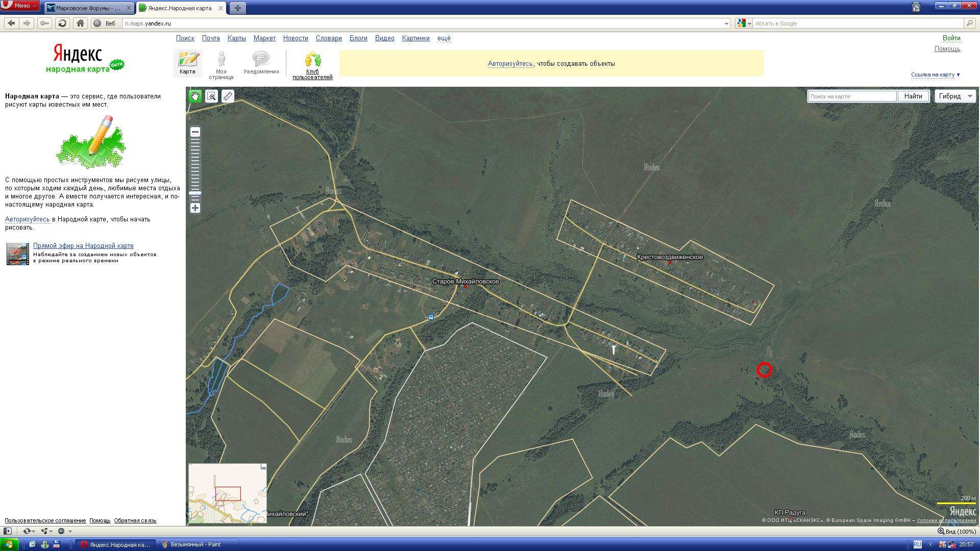Screen dimensions: 980x551
Task: Click inside the Поиск на карте field
Action: pos(852,96)
